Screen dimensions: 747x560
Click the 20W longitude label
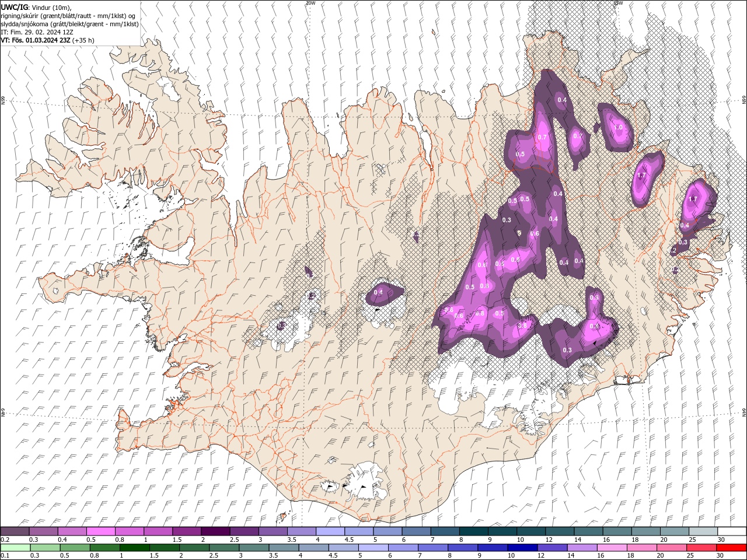[310, 3]
